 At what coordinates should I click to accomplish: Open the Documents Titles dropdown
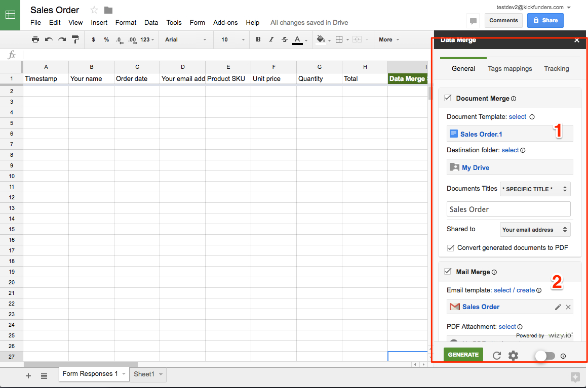(535, 189)
